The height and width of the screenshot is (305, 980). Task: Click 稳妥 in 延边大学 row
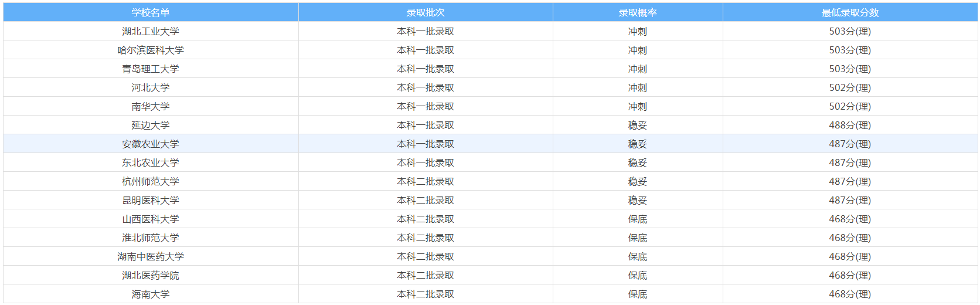(x=638, y=125)
